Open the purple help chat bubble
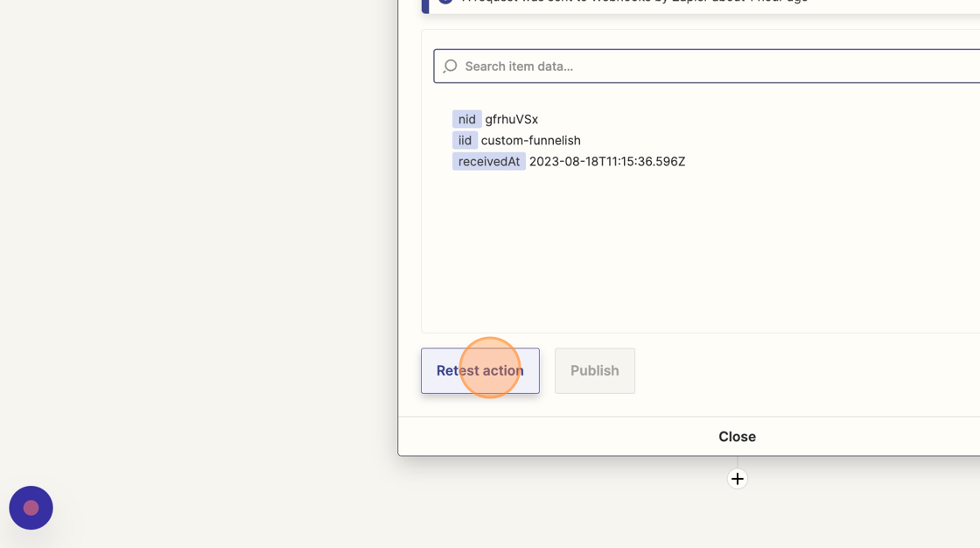 click(31, 508)
